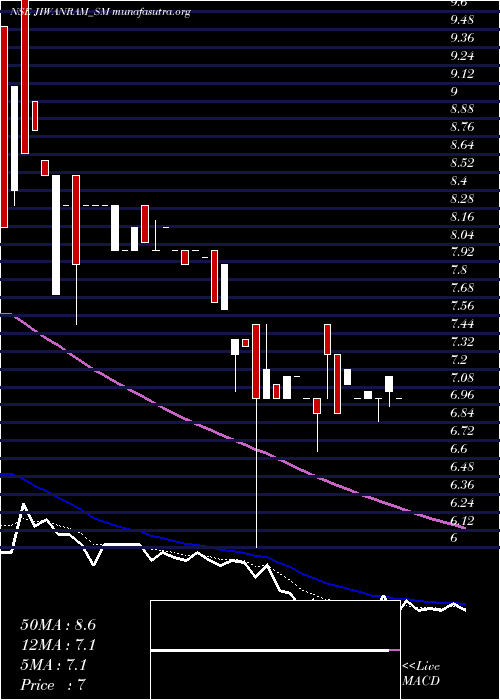Viewport: 500px width, 700px height.
Task: Click the 9 price axis label
Action: pyautogui.click(x=454, y=92)
